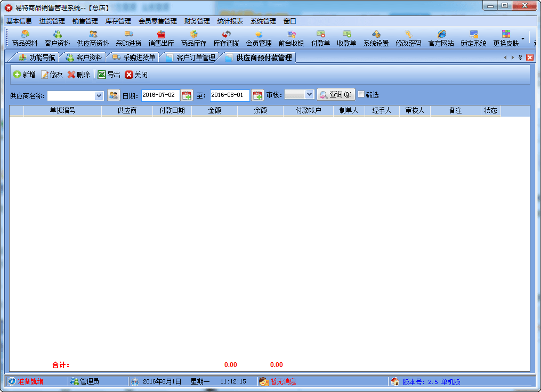Click 关闭 in the panel toolbar

[136, 75]
